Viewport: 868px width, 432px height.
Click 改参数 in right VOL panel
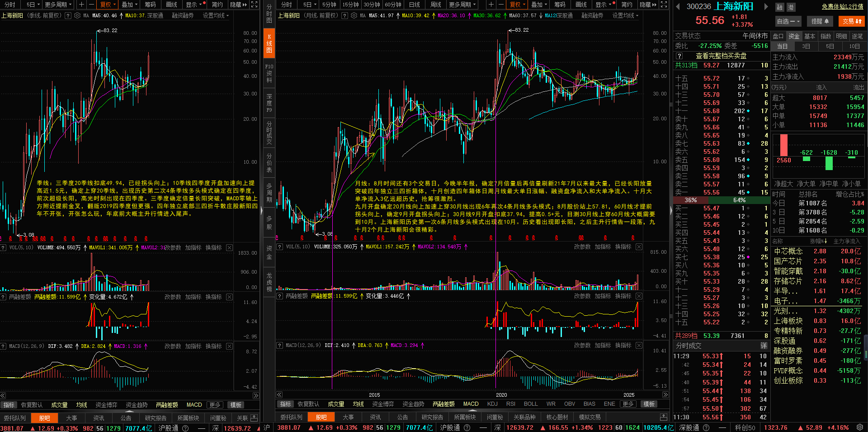click(582, 247)
